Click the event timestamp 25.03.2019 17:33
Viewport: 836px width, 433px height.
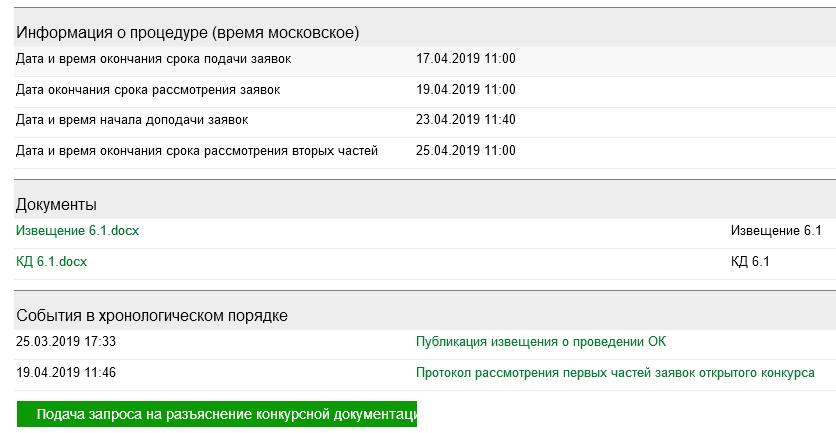click(66, 342)
